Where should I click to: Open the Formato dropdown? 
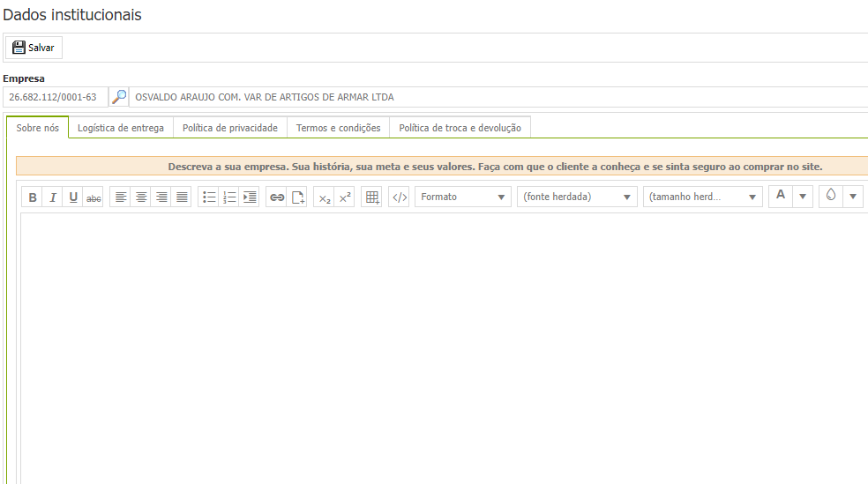(x=463, y=197)
